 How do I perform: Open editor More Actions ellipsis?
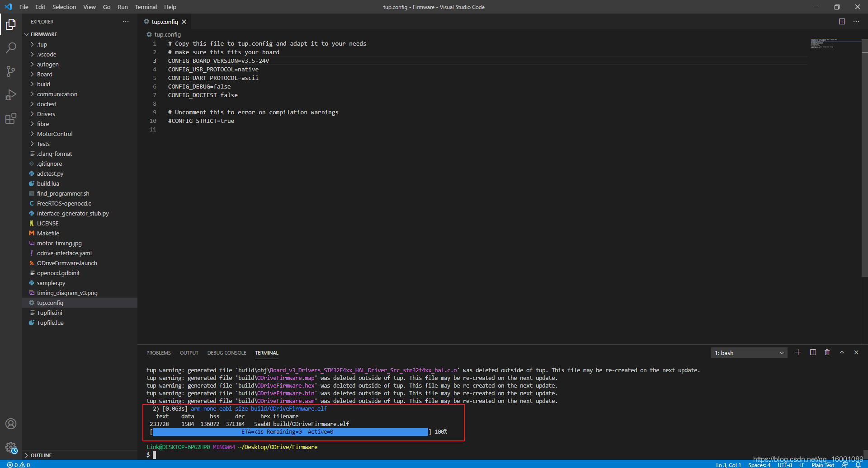point(856,22)
